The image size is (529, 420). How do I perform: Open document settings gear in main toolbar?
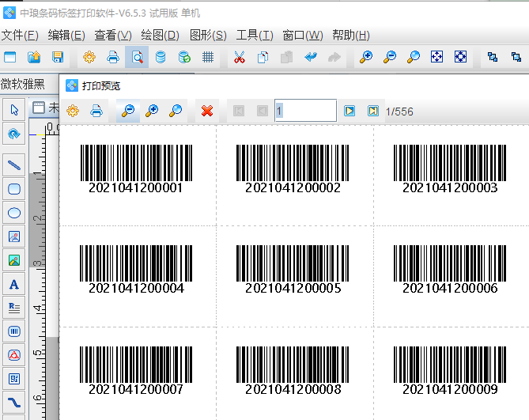89,57
